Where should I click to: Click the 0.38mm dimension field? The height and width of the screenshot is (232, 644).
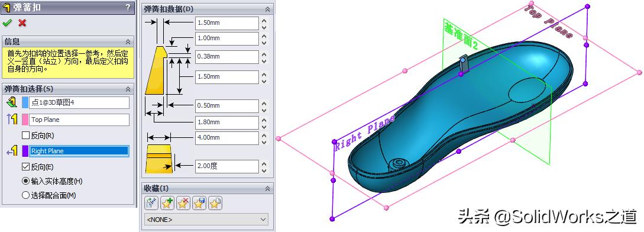227,57
